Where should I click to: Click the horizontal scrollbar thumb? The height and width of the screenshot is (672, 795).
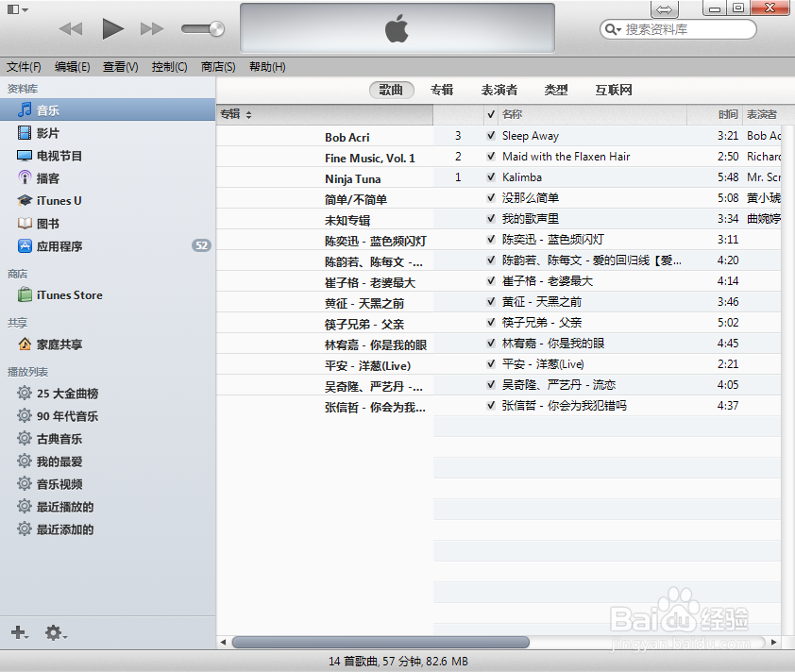click(381, 642)
